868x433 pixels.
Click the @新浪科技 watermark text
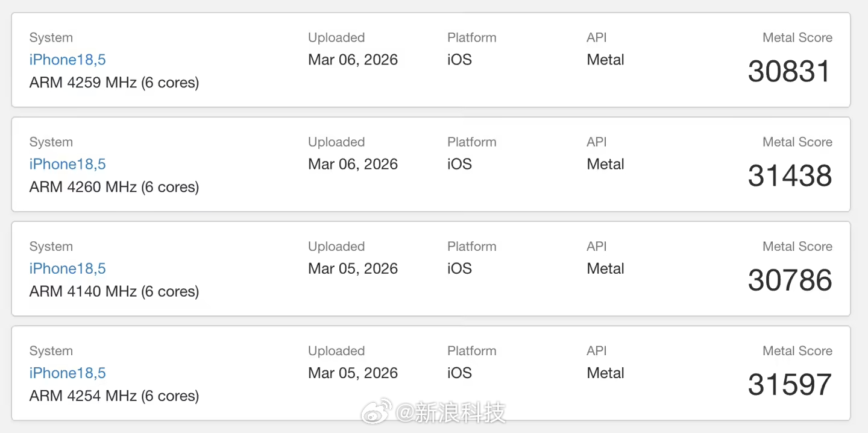coord(451,413)
